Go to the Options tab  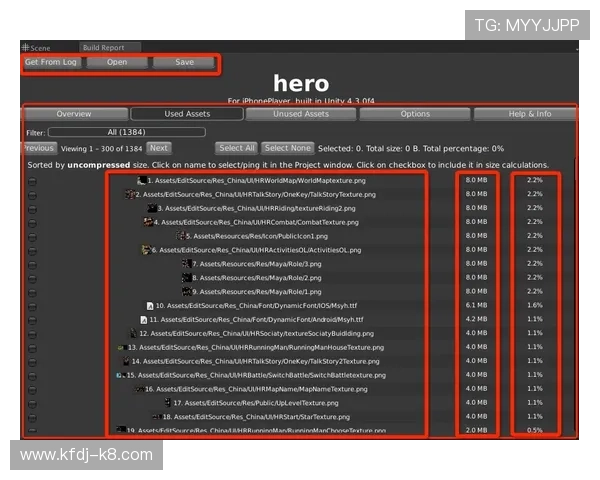tap(415, 114)
